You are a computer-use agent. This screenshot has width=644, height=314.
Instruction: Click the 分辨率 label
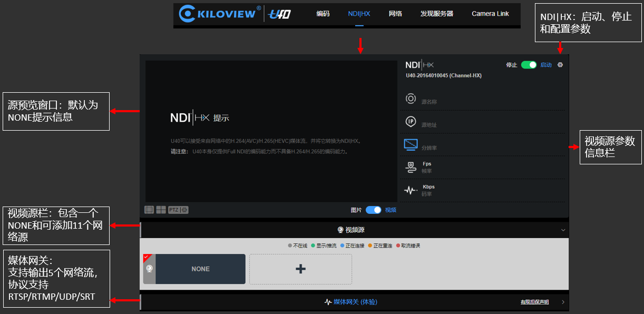tap(429, 148)
